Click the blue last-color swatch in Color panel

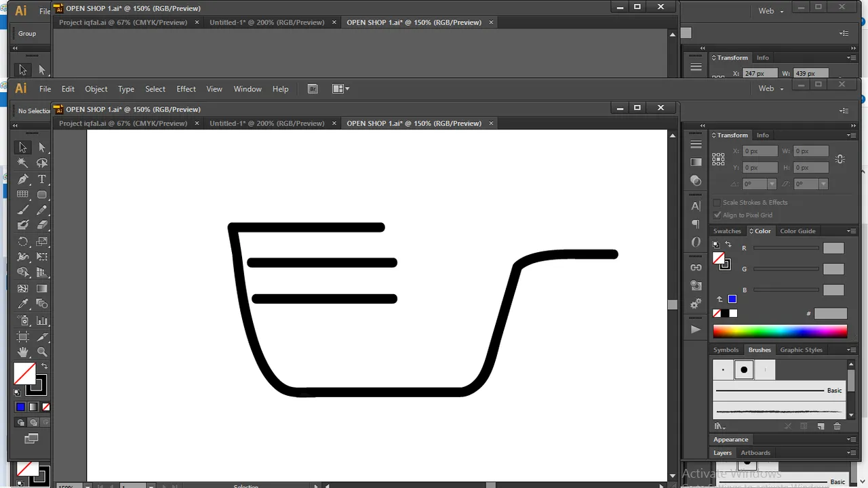pos(732,299)
